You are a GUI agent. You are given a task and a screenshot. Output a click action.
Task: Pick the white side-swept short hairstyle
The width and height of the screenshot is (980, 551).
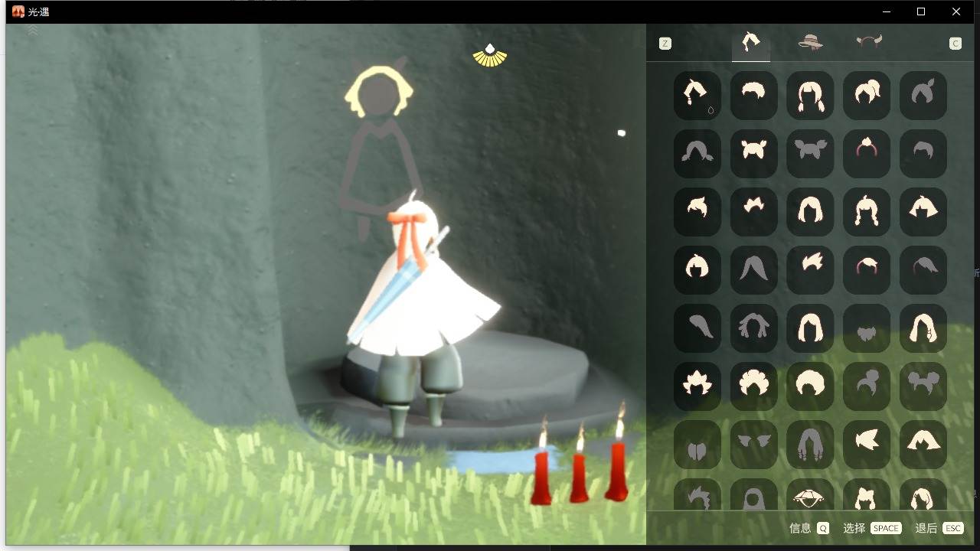pos(697,212)
